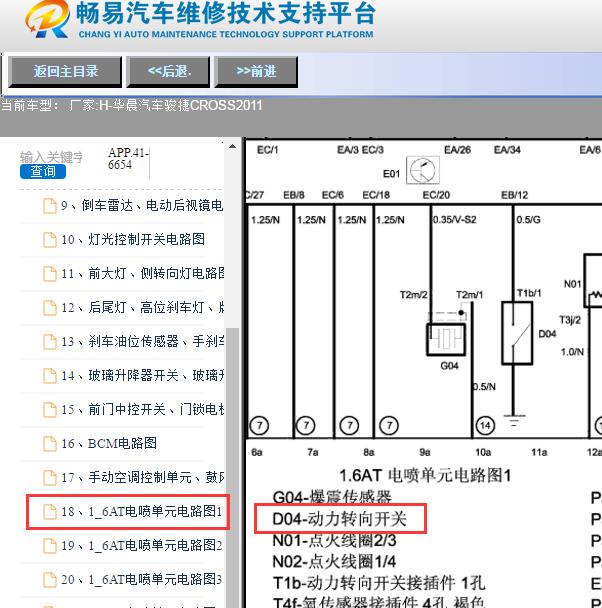Click file icon beside 19 1_6AT电喷单元电路图2
This screenshot has height=608, width=602.
[x=49, y=546]
